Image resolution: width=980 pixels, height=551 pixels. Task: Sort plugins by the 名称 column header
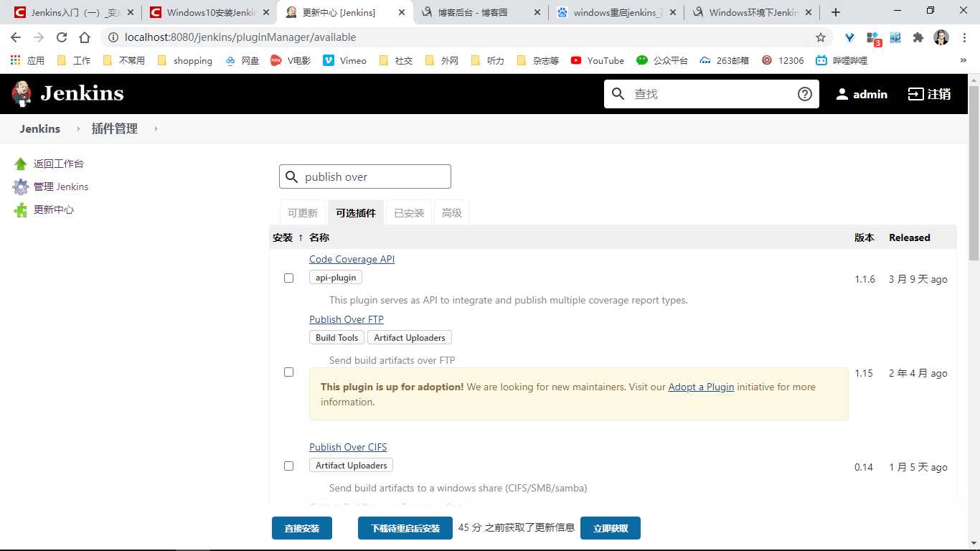pos(319,237)
